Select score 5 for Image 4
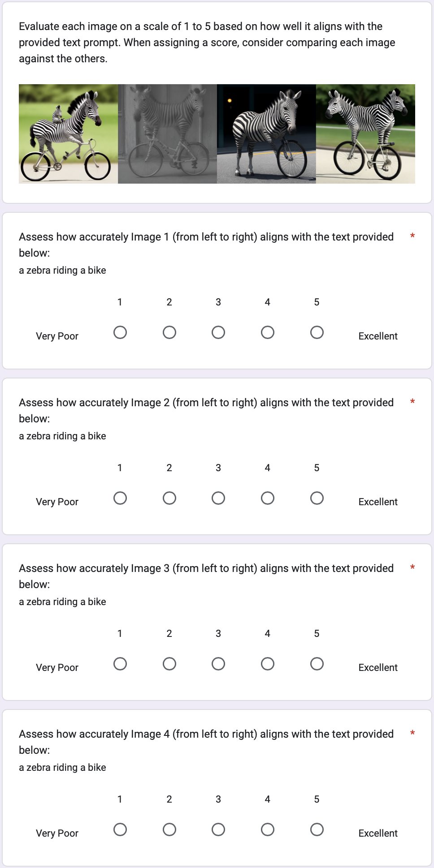 pyautogui.click(x=317, y=829)
